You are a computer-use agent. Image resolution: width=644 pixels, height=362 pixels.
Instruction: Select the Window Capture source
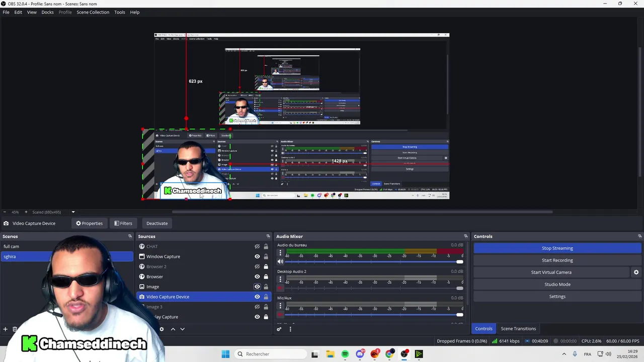pyautogui.click(x=204, y=256)
